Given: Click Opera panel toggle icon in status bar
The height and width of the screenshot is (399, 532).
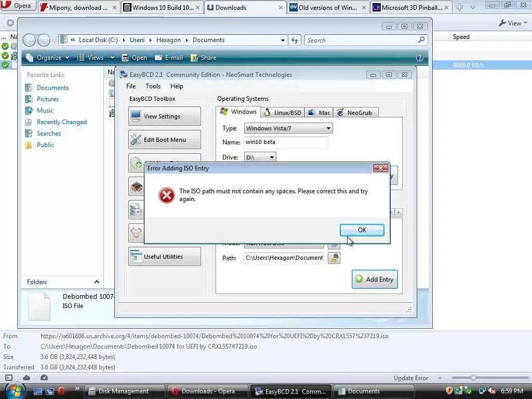Looking at the screenshot, I should point(9,378).
